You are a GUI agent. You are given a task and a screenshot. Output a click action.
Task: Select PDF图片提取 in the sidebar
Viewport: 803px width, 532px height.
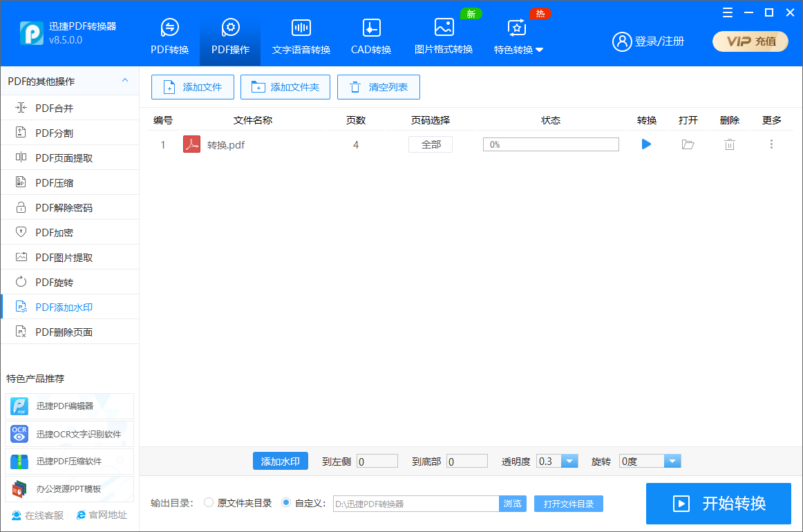click(70, 257)
